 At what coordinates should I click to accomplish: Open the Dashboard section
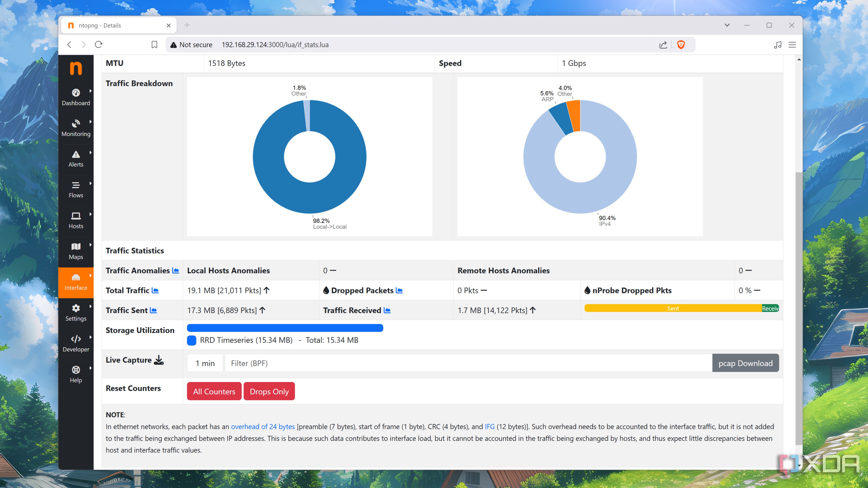[76, 97]
